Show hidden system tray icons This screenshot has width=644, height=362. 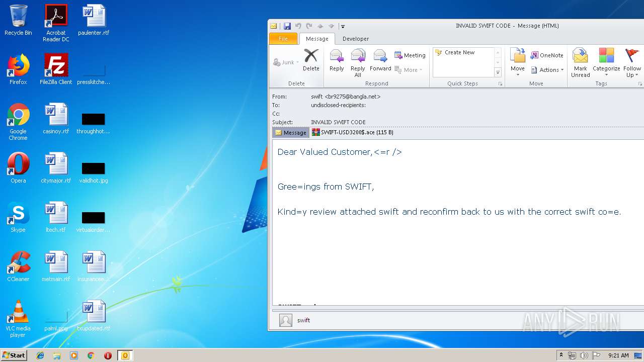coord(561,355)
